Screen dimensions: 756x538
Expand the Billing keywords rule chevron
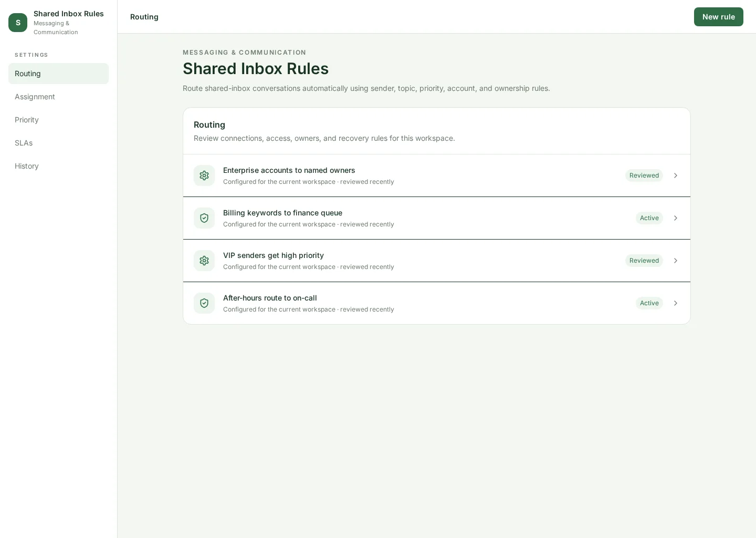click(676, 218)
